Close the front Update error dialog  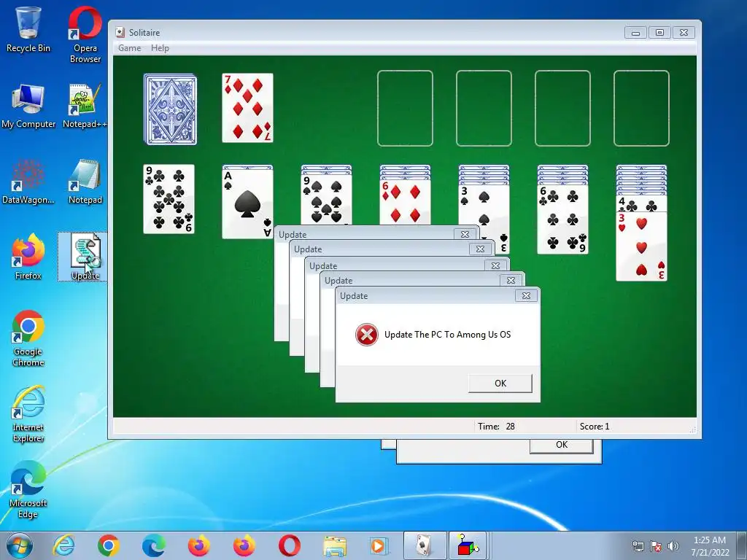pyautogui.click(x=527, y=296)
